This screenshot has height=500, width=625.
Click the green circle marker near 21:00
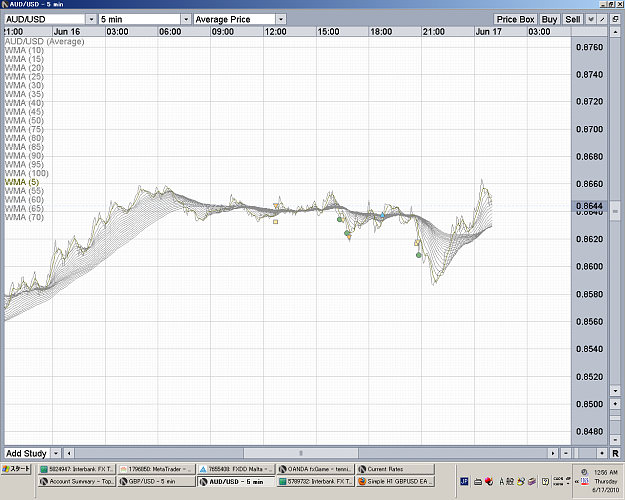(x=419, y=255)
